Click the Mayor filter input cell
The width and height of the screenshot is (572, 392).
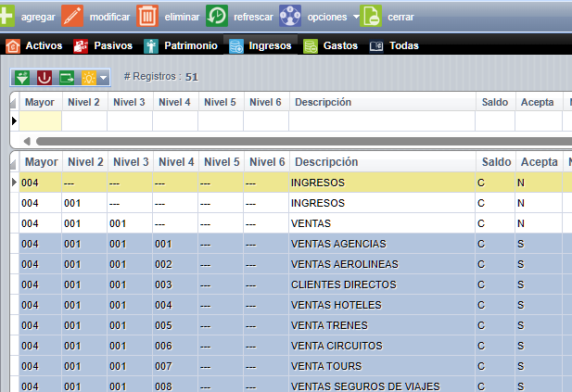coord(40,120)
